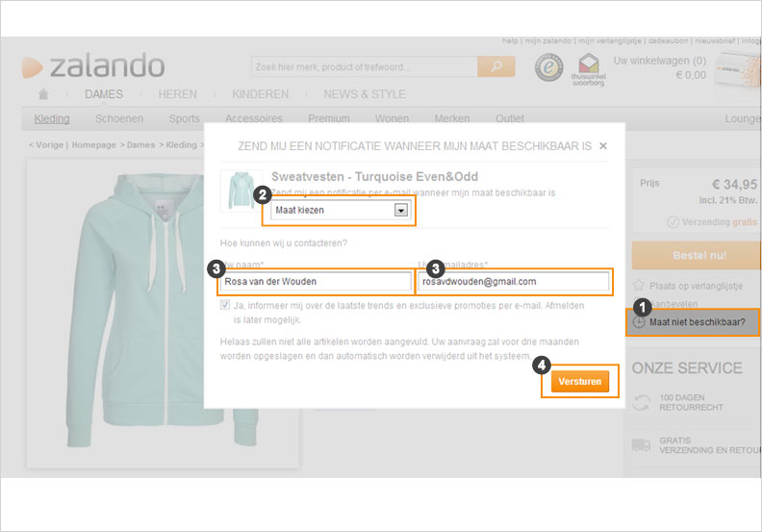Click 'Maat niet beschikbaar?' link

click(x=697, y=322)
